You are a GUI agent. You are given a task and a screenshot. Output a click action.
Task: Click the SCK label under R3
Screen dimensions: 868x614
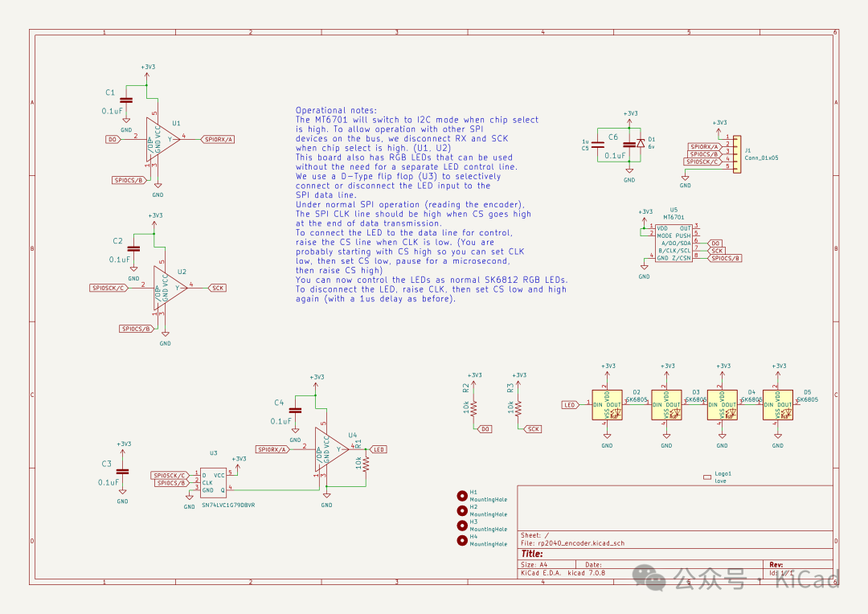[x=533, y=429]
